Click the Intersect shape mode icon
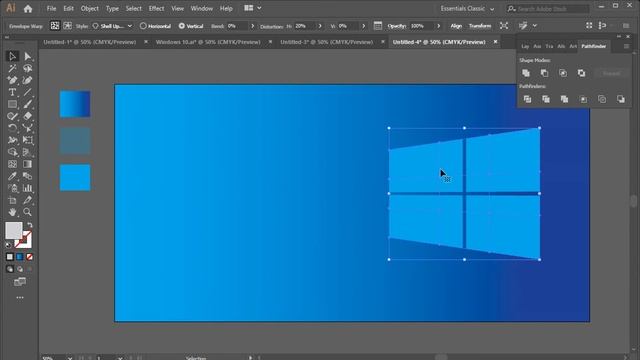 (563, 73)
